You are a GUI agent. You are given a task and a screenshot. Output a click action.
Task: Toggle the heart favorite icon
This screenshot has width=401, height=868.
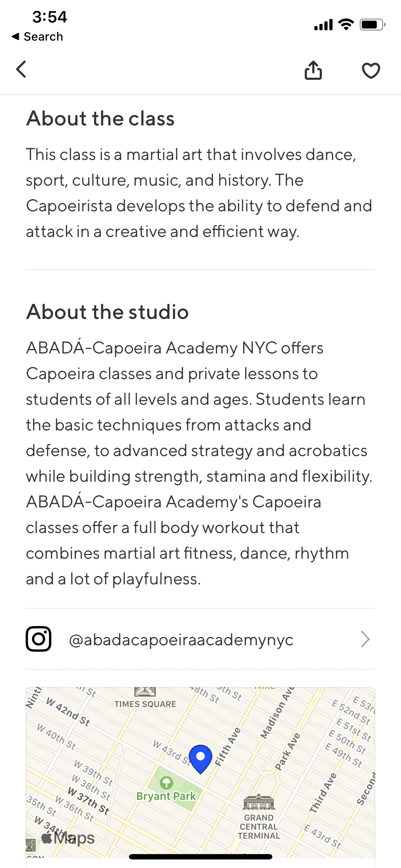[371, 70]
